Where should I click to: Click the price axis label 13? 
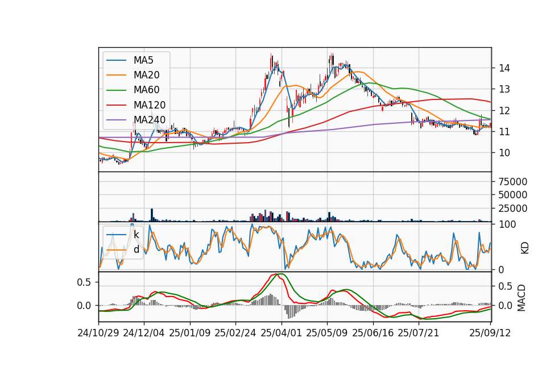tap(504, 89)
